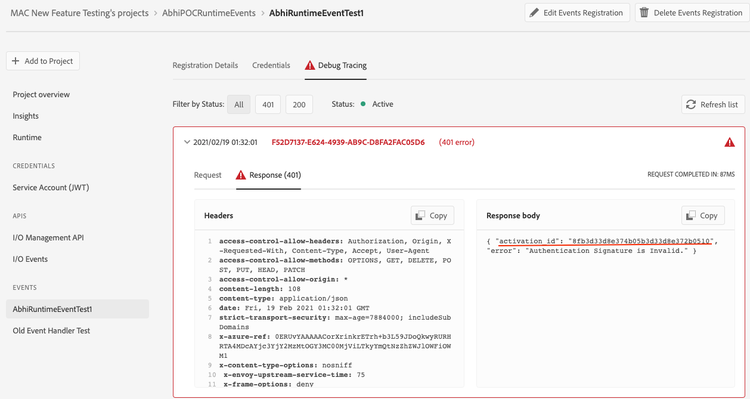This screenshot has width=750, height=399.
Task: Click the copy icon in the Headers Copy button
Action: click(x=420, y=216)
